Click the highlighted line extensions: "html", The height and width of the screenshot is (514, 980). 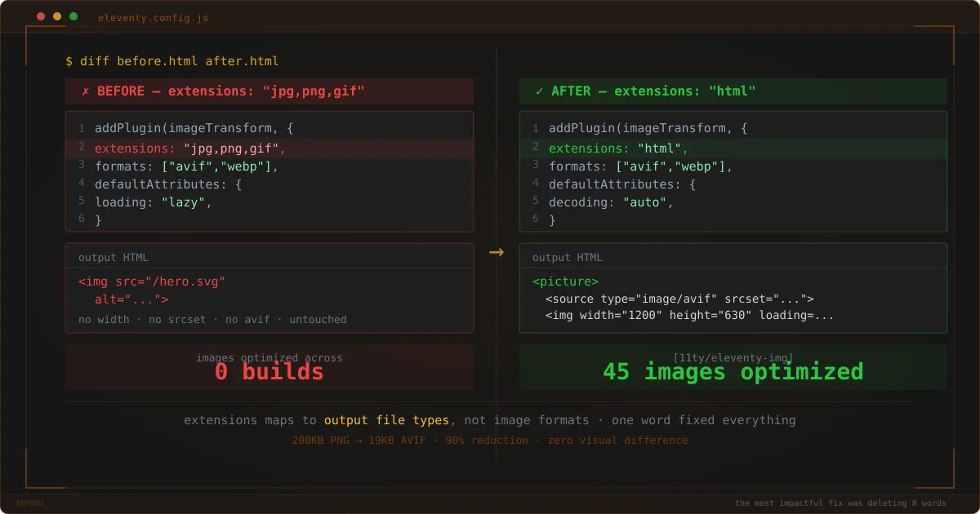[733, 148]
